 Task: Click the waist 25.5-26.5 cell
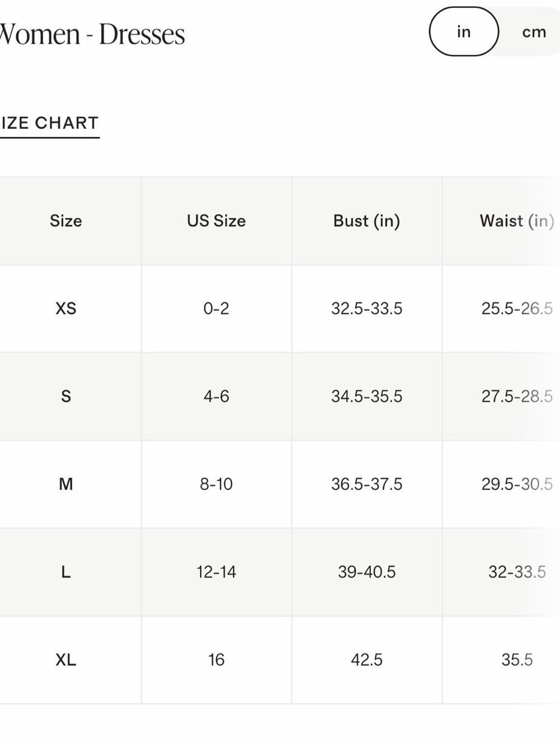pyautogui.click(x=517, y=308)
